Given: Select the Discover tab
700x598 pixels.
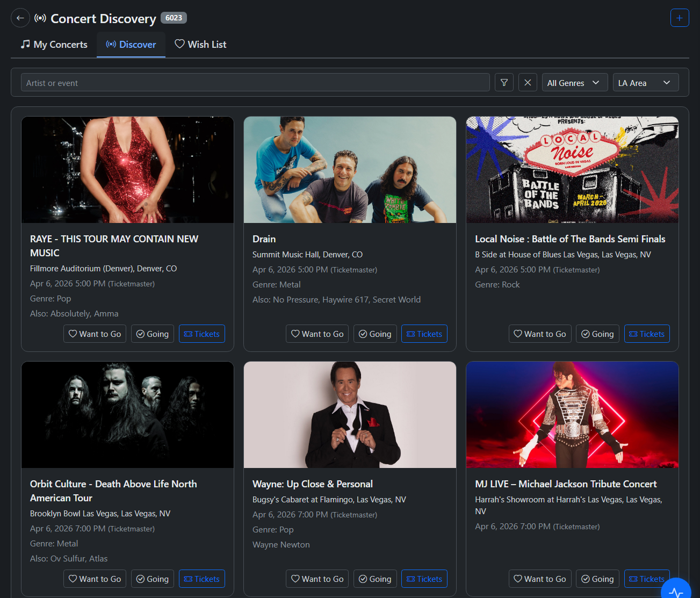Looking at the screenshot, I should [x=131, y=45].
